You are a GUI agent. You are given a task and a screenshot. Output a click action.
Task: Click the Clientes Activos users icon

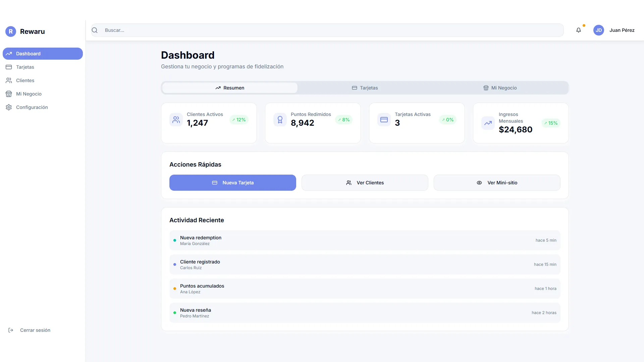click(176, 120)
